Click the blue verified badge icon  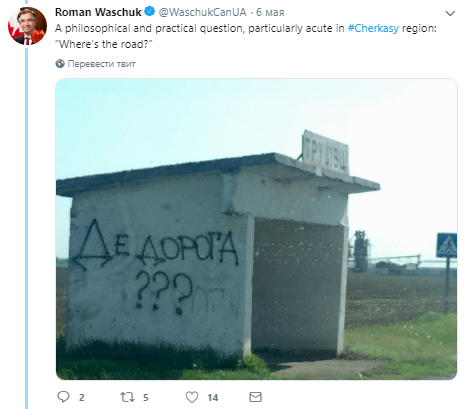pyautogui.click(x=150, y=11)
